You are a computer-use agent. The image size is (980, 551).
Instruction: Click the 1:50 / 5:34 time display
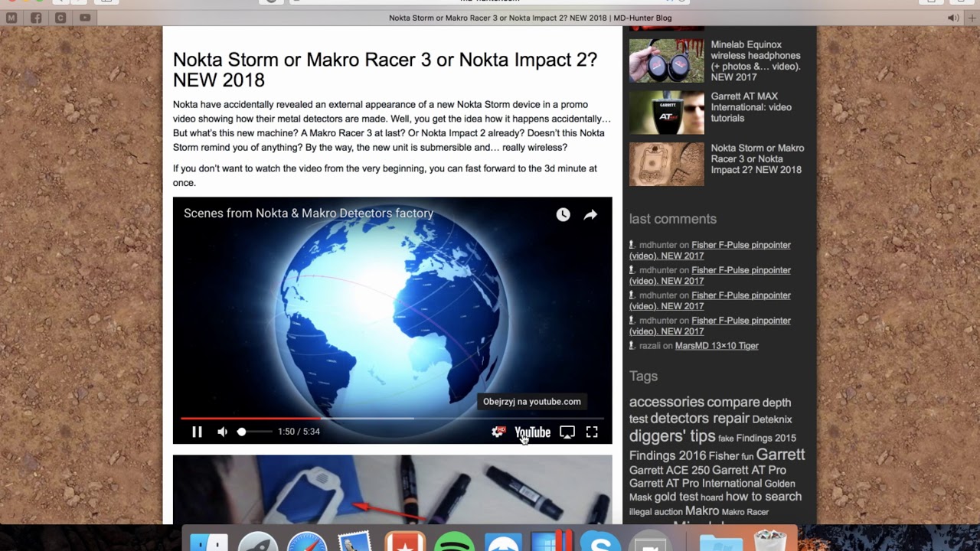click(x=299, y=432)
